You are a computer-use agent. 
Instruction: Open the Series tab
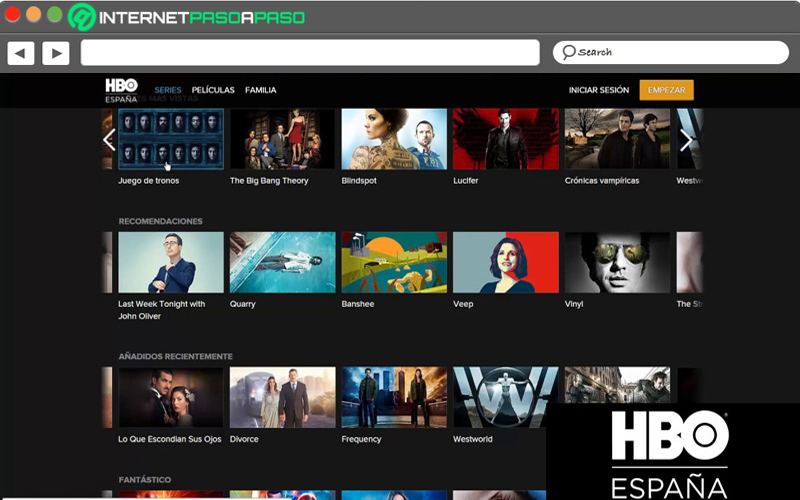coord(168,90)
